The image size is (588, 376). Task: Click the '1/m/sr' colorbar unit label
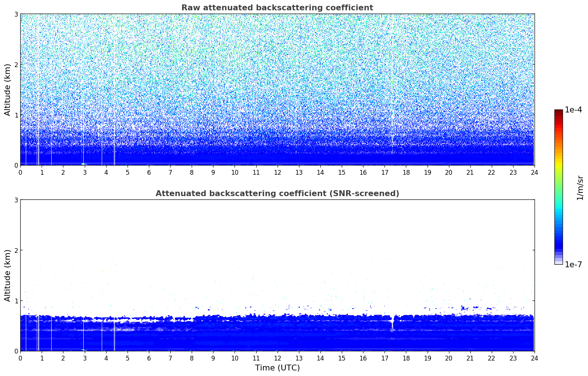[x=580, y=188]
